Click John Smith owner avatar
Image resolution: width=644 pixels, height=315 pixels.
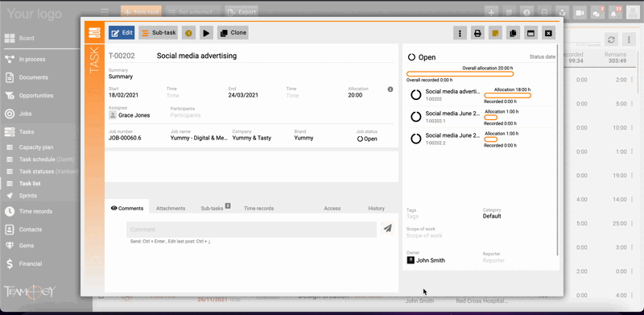click(411, 260)
